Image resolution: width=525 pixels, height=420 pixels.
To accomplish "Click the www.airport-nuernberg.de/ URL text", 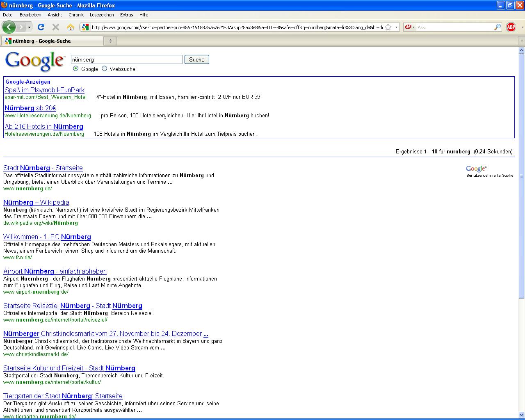I will pos(36,292).
